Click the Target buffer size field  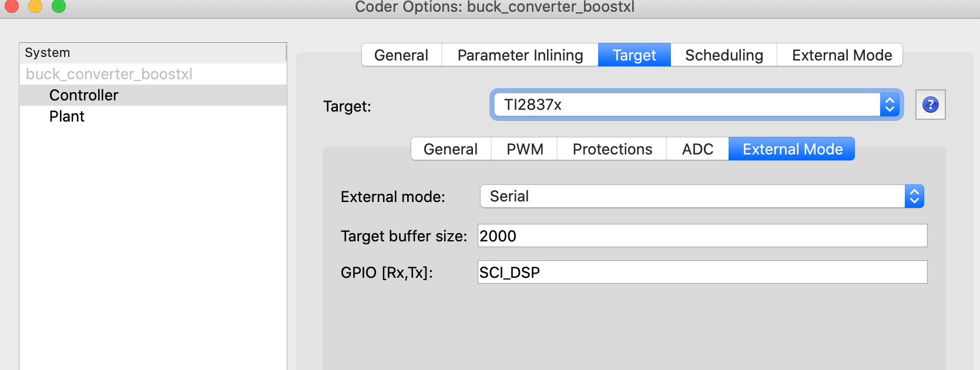pyautogui.click(x=702, y=236)
